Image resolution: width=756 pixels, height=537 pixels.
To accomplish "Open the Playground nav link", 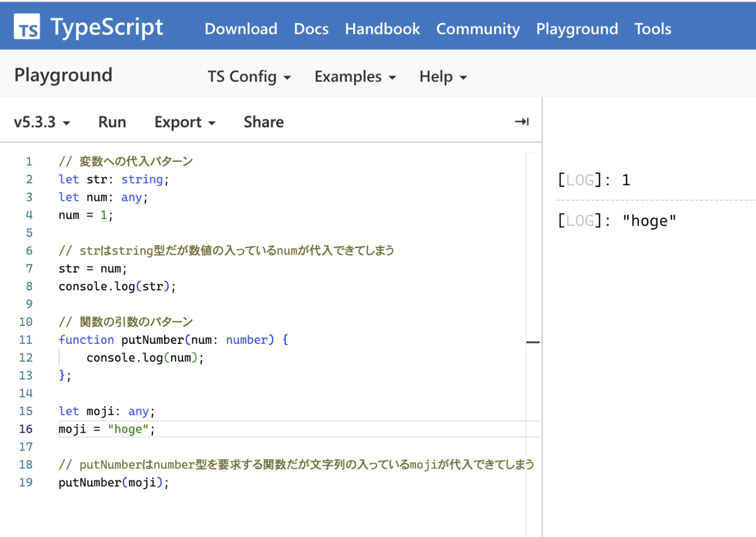I will 577,29.
